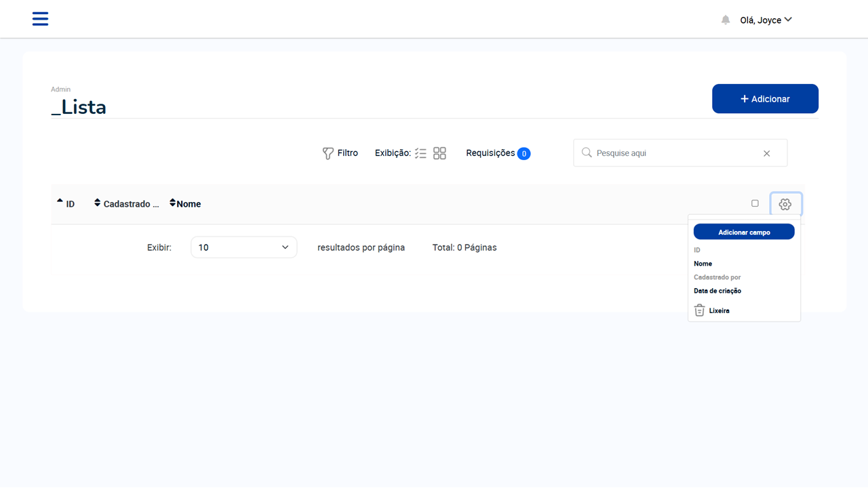This screenshot has height=488, width=868.
Task: Open the notifications bell
Action: 726,20
